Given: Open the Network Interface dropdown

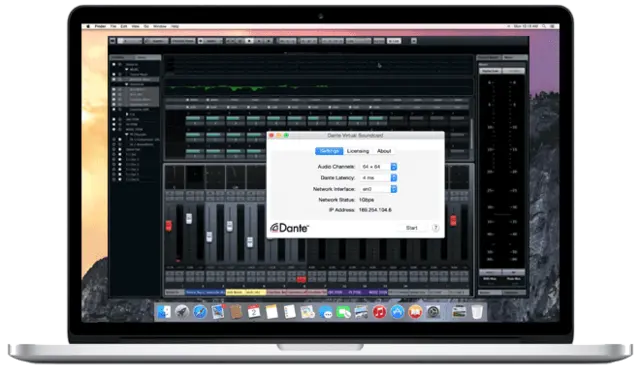Looking at the screenshot, I should [378, 189].
